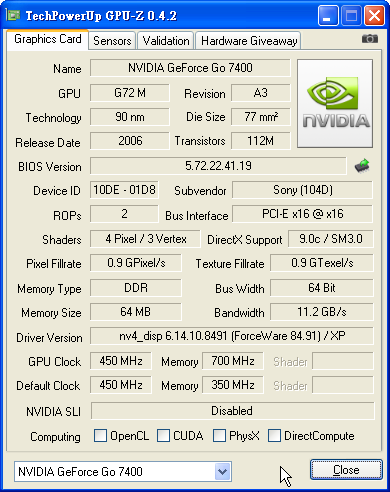Click the Pixel Fillrate field 0.9 GPixel/s
This screenshot has width=390, height=492.
click(136, 263)
